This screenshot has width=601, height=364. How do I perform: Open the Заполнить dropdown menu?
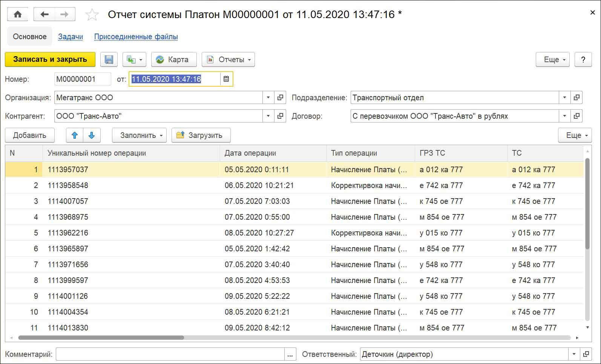point(139,135)
